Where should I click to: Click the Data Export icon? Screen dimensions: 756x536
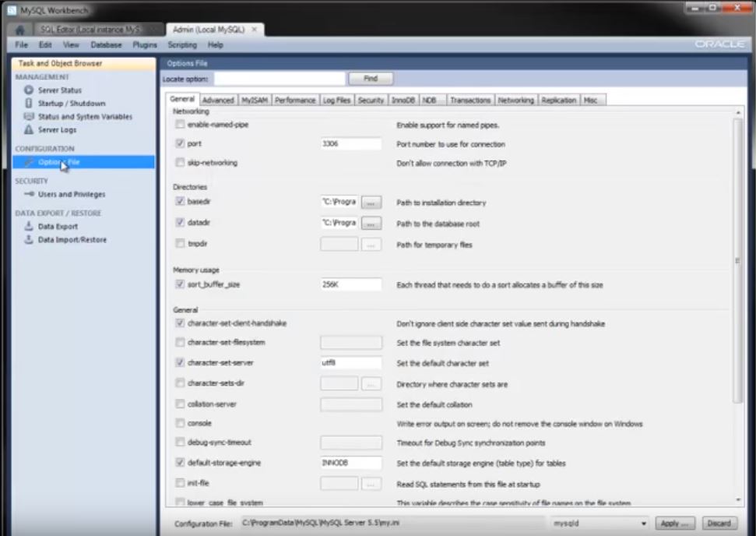(29, 226)
